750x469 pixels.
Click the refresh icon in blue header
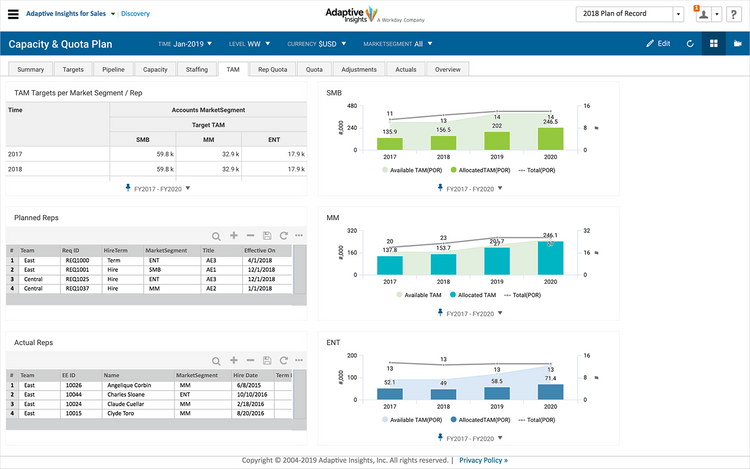point(690,44)
